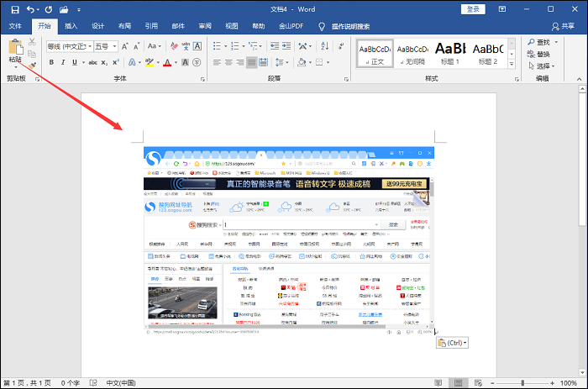Align text left
The height and width of the screenshot is (389, 588).
click(217, 62)
